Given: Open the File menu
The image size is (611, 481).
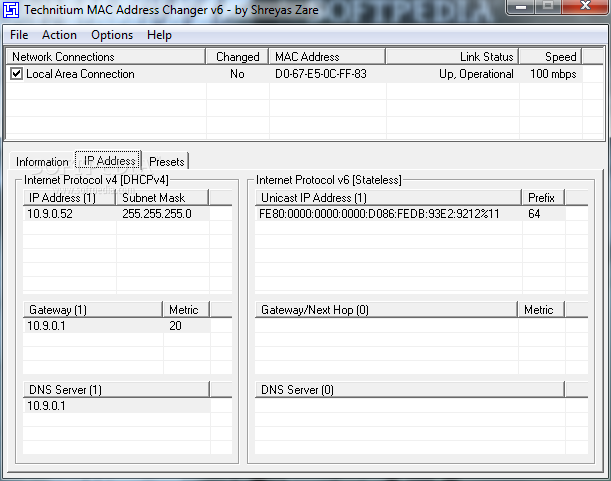Looking at the screenshot, I should coord(19,35).
